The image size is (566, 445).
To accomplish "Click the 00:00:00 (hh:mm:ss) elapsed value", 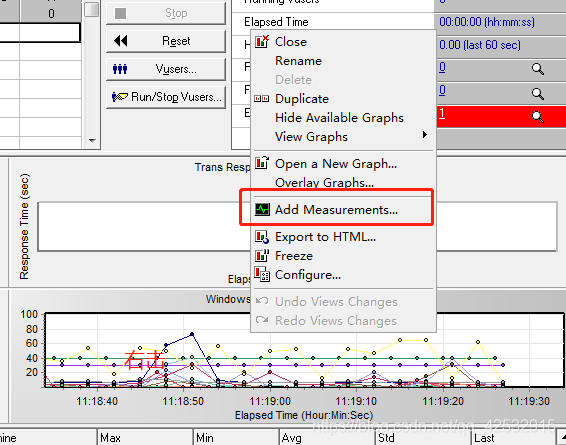I will pyautogui.click(x=487, y=22).
